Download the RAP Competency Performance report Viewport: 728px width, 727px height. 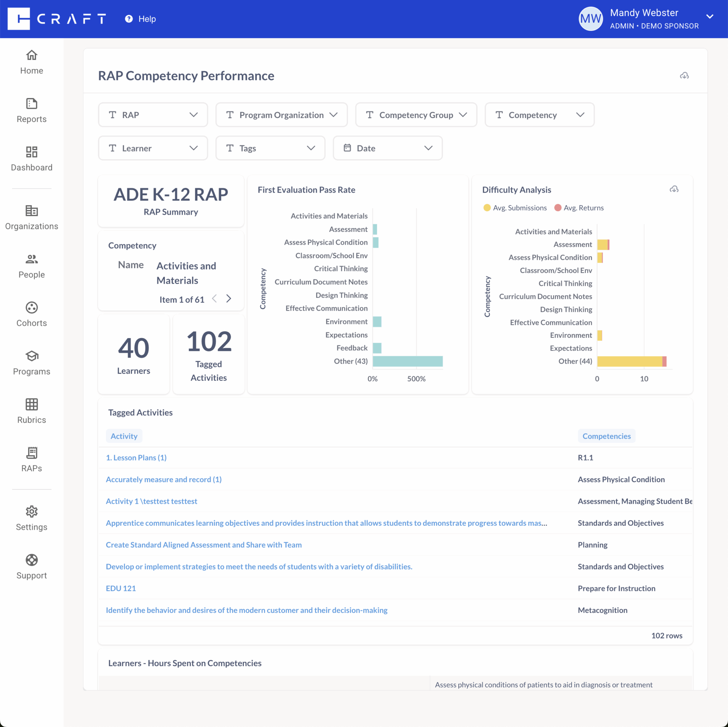pyautogui.click(x=684, y=76)
